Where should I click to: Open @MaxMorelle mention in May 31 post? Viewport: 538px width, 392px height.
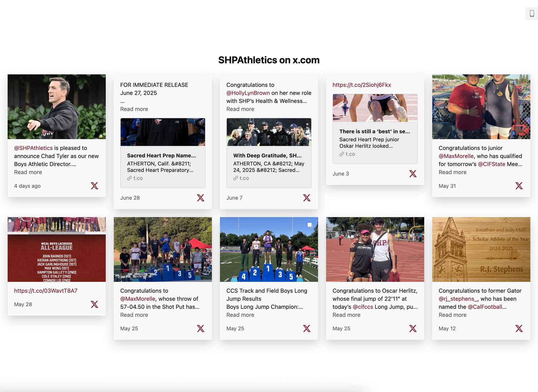tap(456, 156)
